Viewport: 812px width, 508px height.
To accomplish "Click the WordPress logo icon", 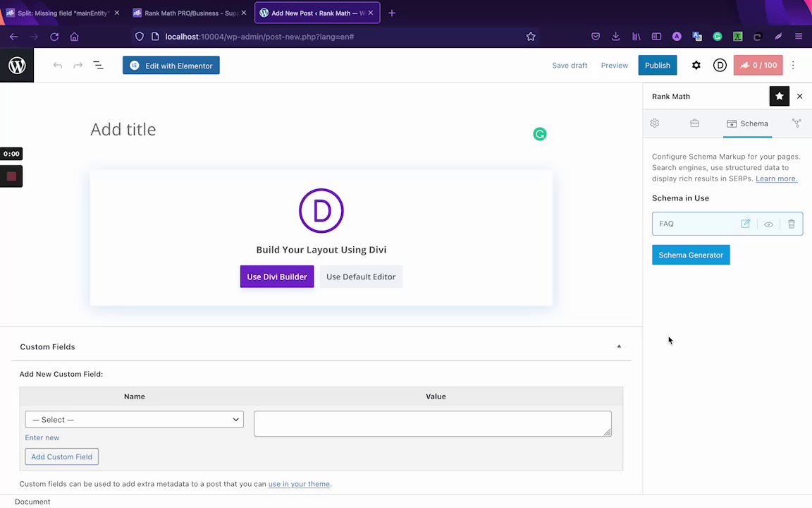I will pyautogui.click(x=17, y=66).
